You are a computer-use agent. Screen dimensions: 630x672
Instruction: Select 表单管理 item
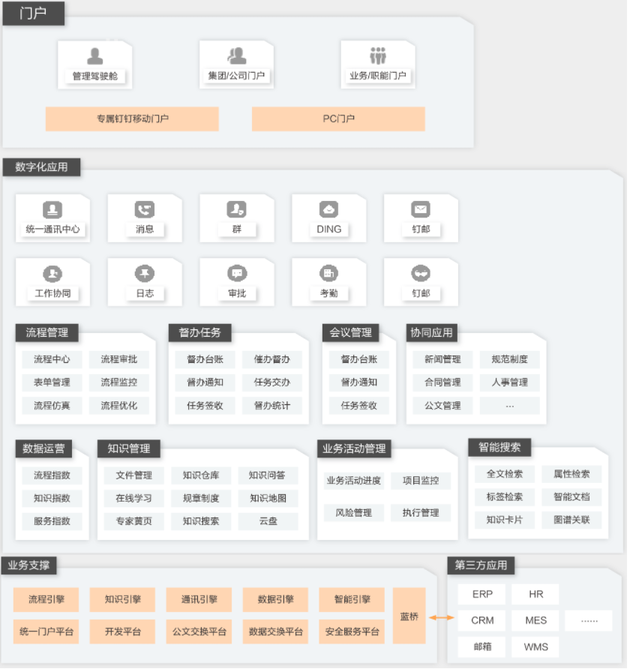pyautogui.click(x=52, y=384)
